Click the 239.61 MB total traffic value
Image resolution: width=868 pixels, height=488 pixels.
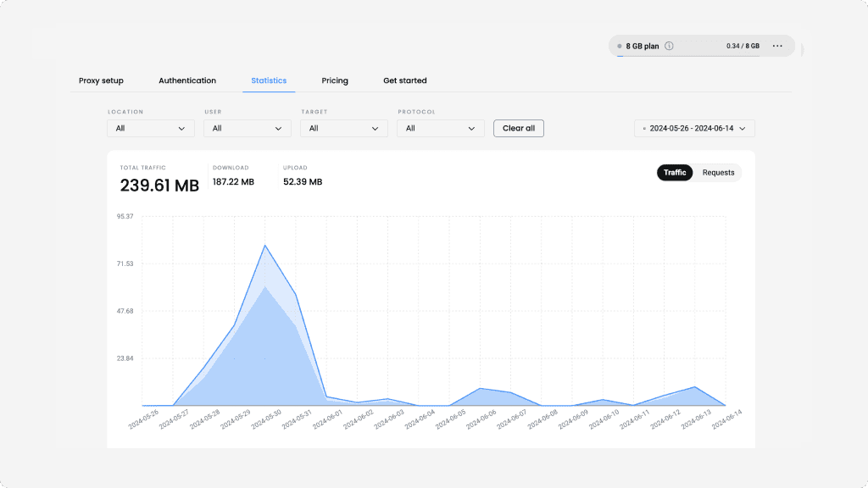click(x=159, y=186)
